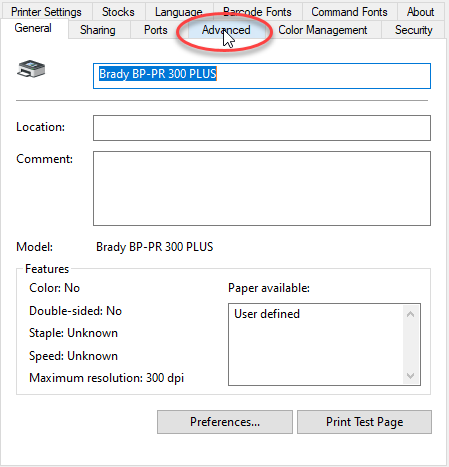Click the paper list scroll up arrow
This screenshot has height=467, width=449.
[x=411, y=314]
